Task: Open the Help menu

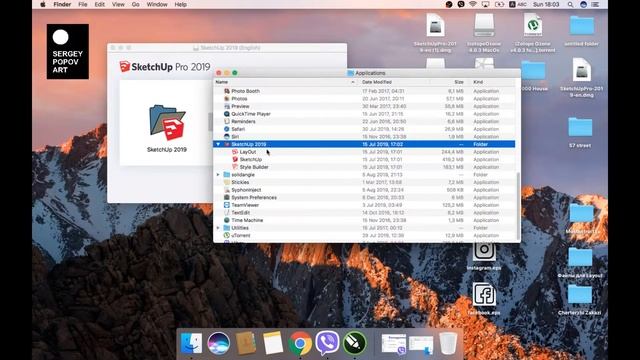Action: point(180,4)
